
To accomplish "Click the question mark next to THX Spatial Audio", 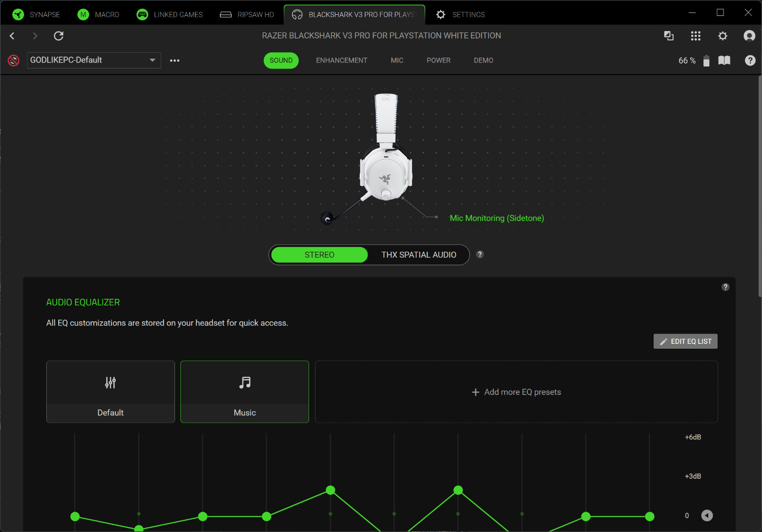I will [x=480, y=255].
